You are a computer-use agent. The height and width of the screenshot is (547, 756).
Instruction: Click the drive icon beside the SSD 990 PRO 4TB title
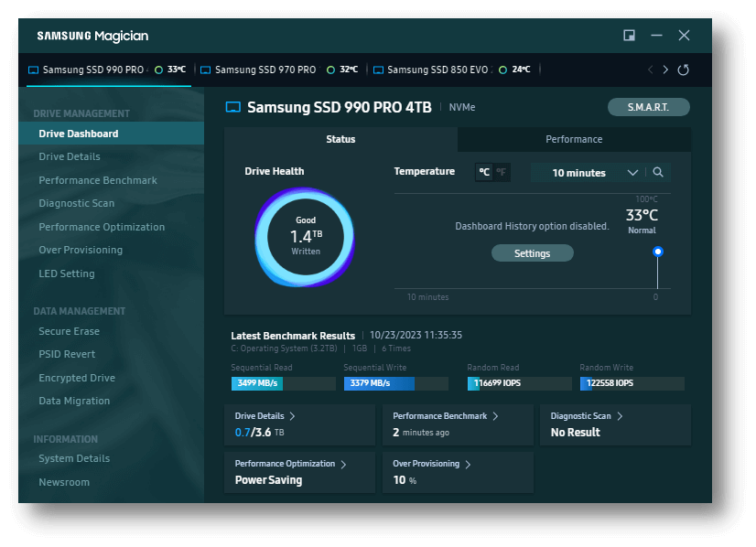click(233, 108)
